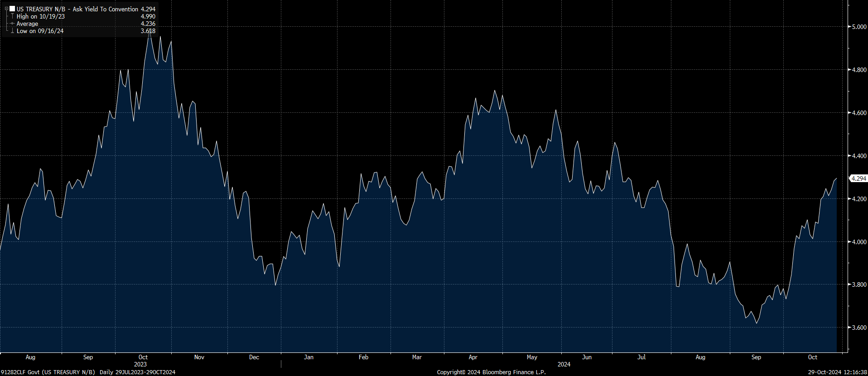This screenshot has width=868, height=376.
Task: Select the Low marker icon in legend
Action: 12,31
